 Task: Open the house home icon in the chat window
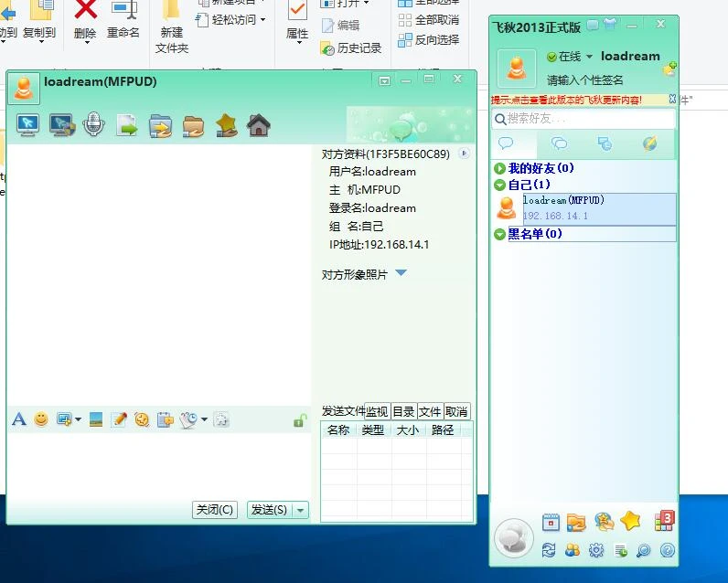pos(259,125)
